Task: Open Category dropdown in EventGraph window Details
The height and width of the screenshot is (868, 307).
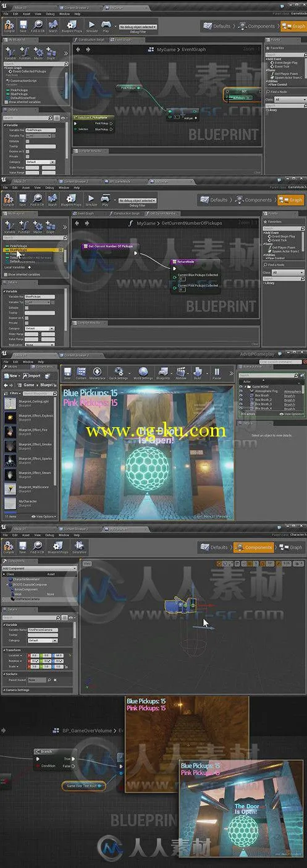Action: tap(40, 162)
